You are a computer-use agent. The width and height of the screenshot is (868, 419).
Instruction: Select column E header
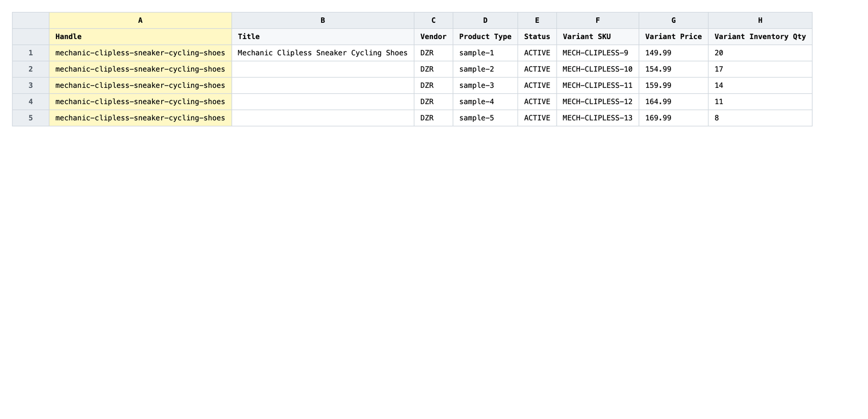(x=537, y=21)
